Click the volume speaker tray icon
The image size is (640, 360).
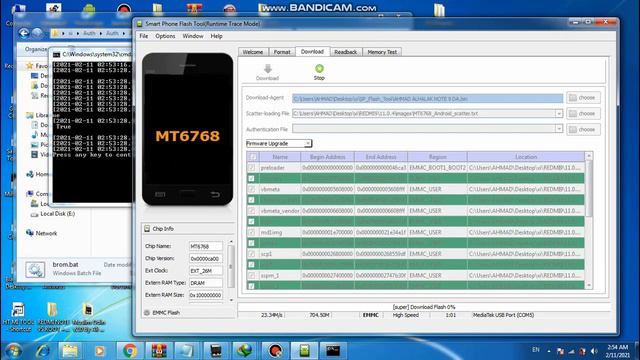click(594, 351)
